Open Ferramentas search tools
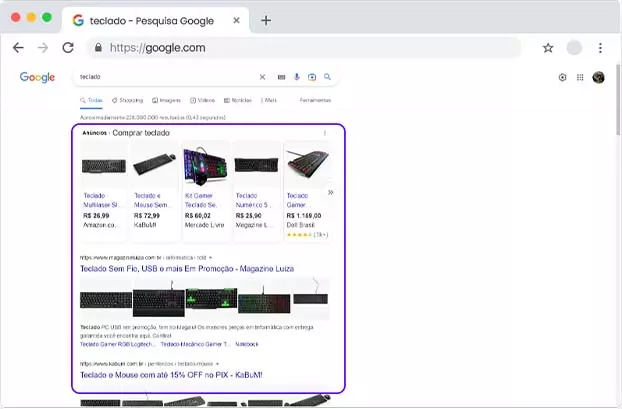The width and height of the screenshot is (622, 409). click(315, 100)
